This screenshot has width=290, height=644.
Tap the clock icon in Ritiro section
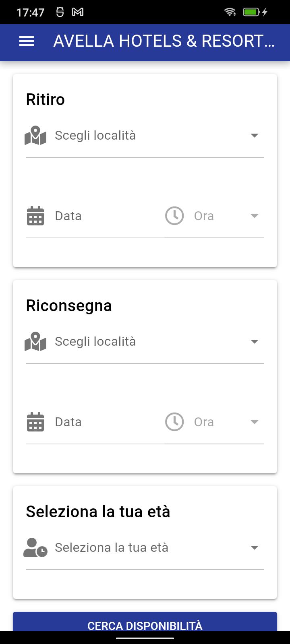coord(174,216)
